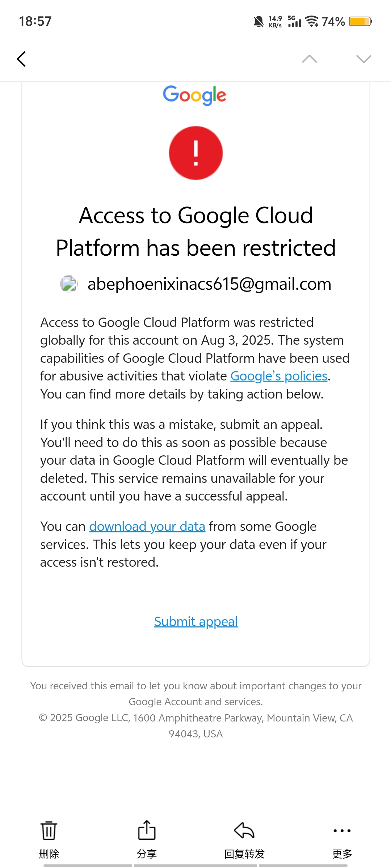Viewport: 391px width, 868px height.
Task: Tap the 74% battery percentage text
Action: (333, 22)
